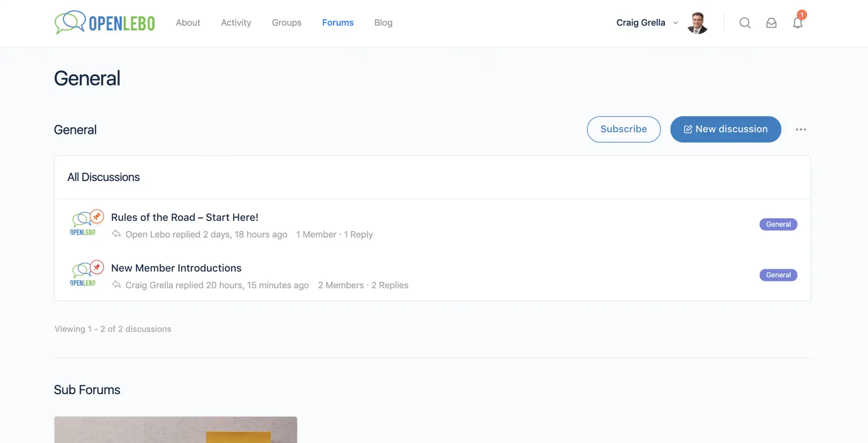
Task: Click OpenLebo avatar on Rules of the Road
Action: pos(82,224)
